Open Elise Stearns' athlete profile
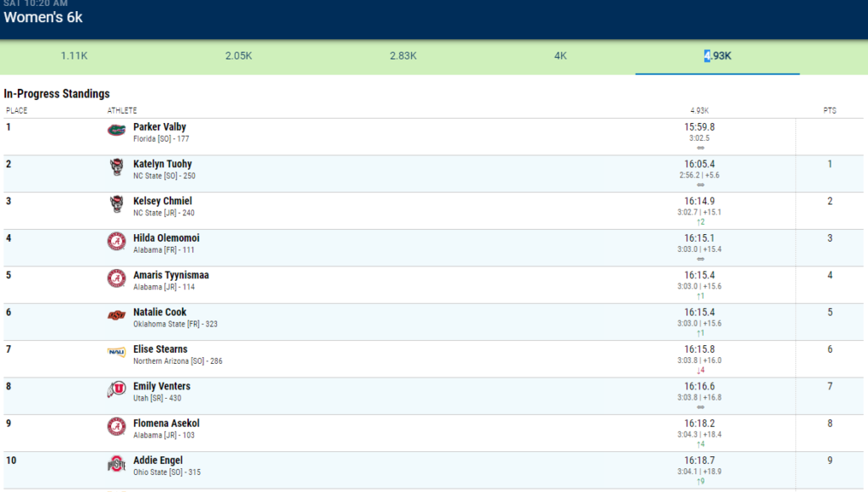Image resolution: width=868 pixels, height=492 pixels. (x=160, y=349)
